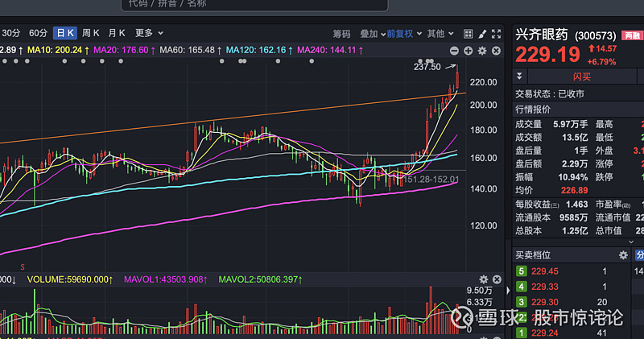Click the 闪买 quick-buy button

click(581, 76)
